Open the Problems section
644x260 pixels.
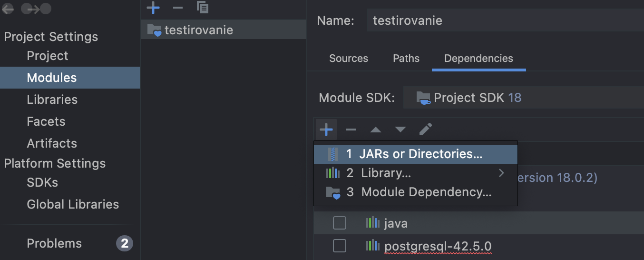[x=54, y=243]
